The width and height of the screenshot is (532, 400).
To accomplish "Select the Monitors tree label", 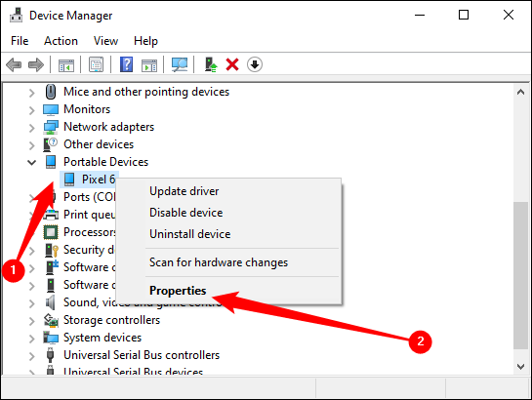I will coord(87,109).
